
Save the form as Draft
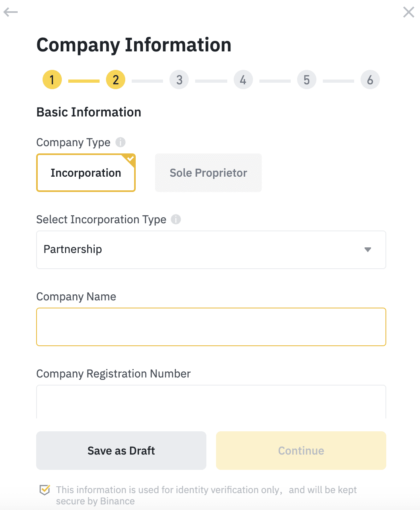click(121, 451)
